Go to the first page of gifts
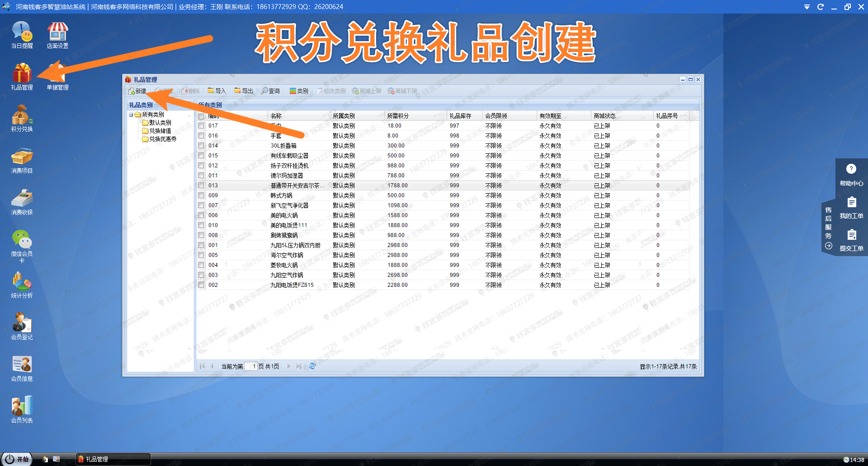The width and height of the screenshot is (868, 466). tap(202, 366)
